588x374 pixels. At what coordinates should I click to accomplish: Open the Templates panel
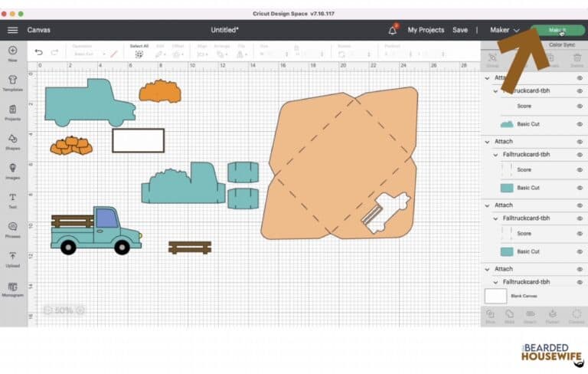[x=12, y=84]
